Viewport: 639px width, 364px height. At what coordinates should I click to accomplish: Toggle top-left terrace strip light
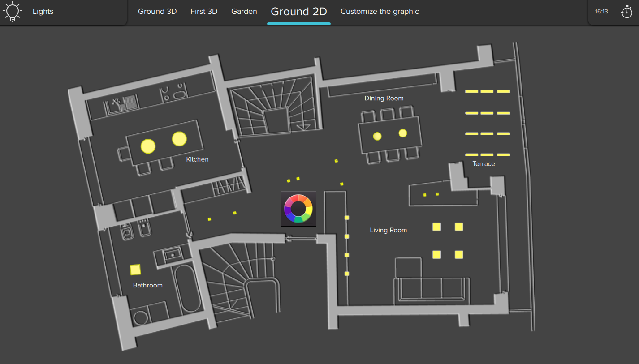pos(471,91)
